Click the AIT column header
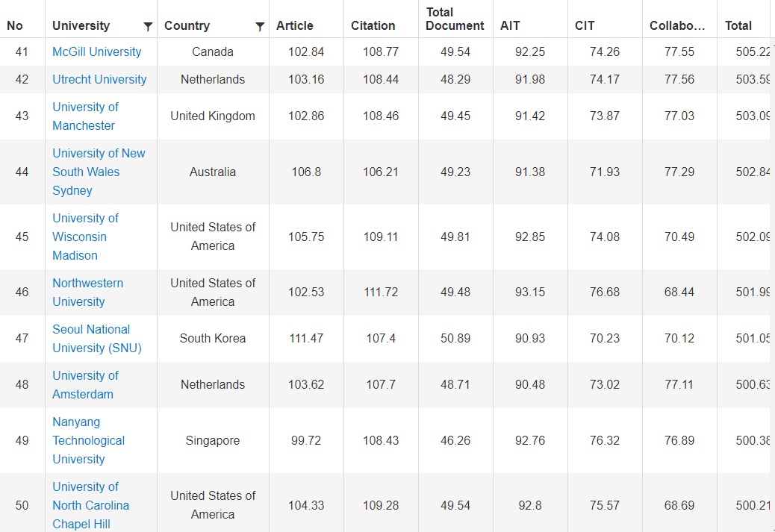This screenshot has height=532, width=775. 510,25
